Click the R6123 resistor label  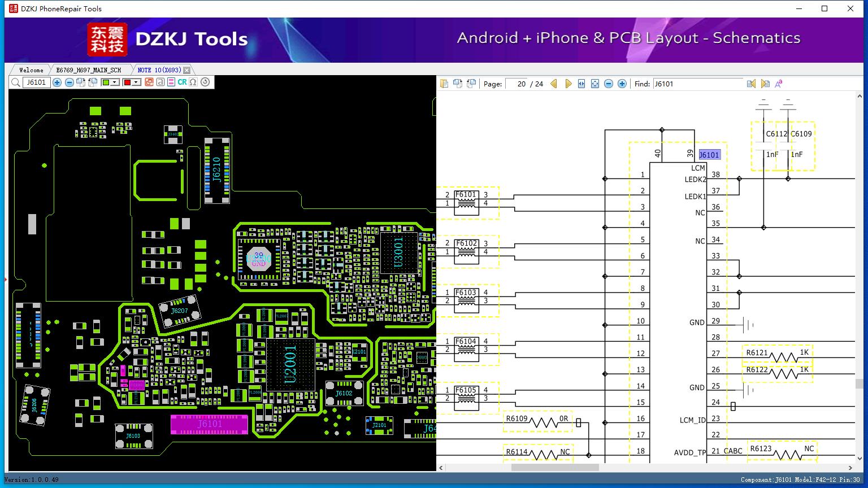761,449
